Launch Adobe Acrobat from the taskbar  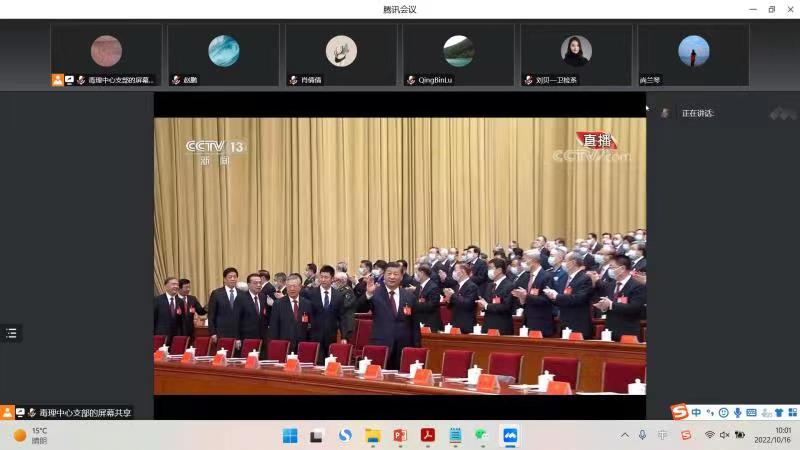coord(428,435)
